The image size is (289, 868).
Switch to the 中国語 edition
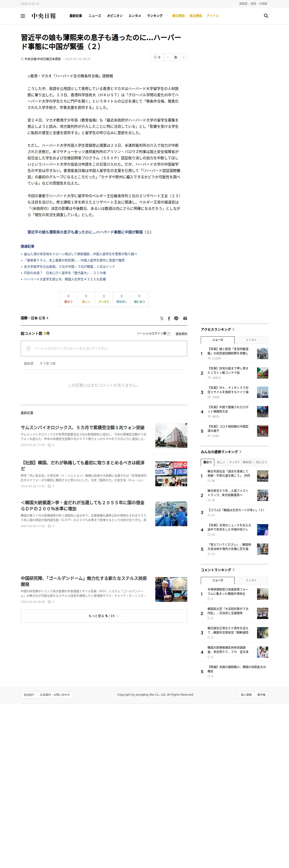click(x=263, y=4)
